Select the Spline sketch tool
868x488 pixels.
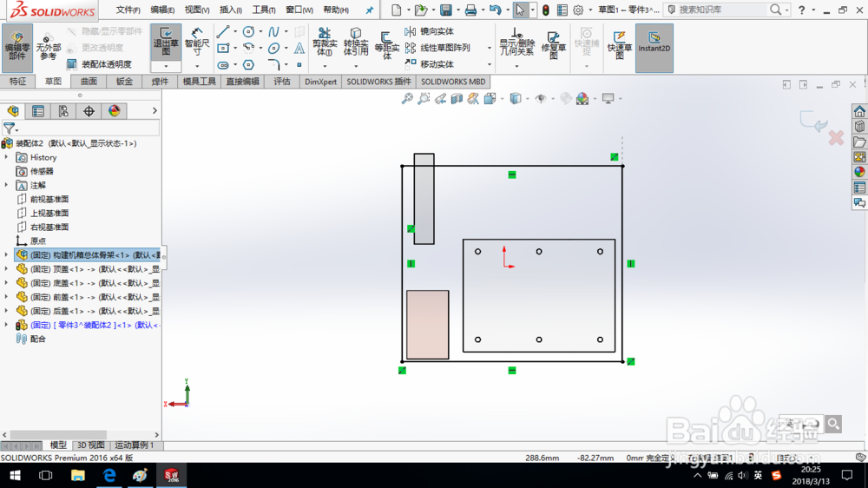pos(273,32)
